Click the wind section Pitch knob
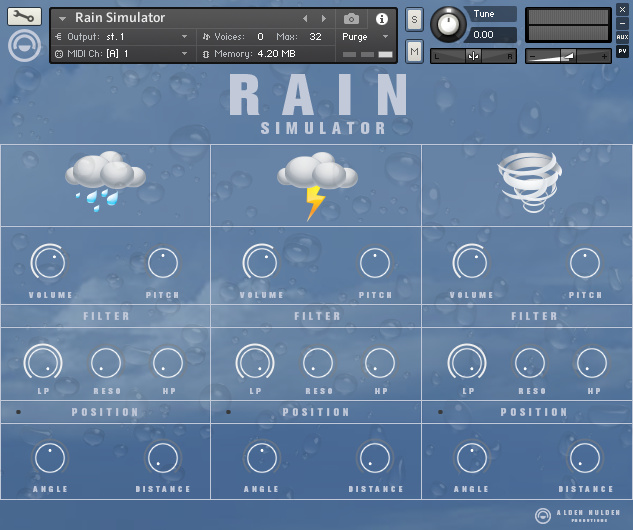Viewport: 633px width, 530px height. [x=585, y=263]
